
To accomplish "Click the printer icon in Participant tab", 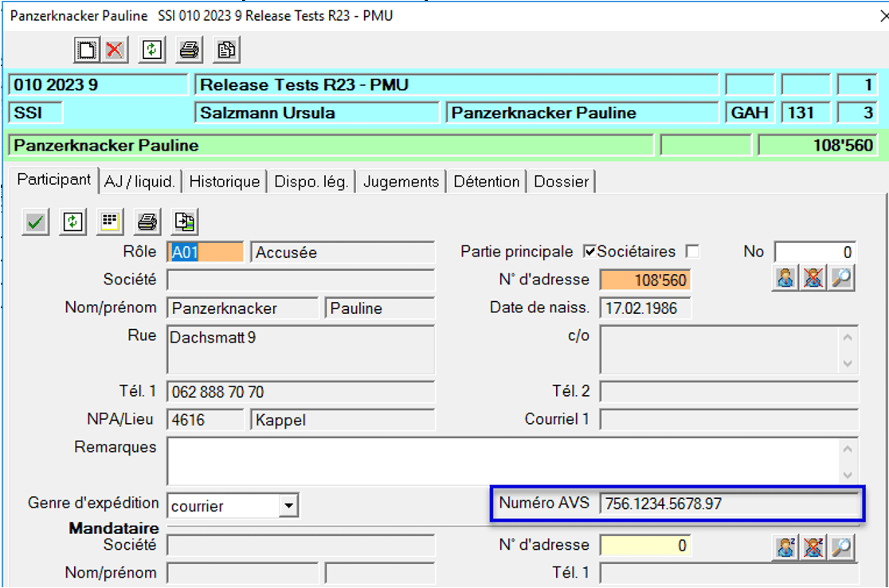I will click(147, 221).
